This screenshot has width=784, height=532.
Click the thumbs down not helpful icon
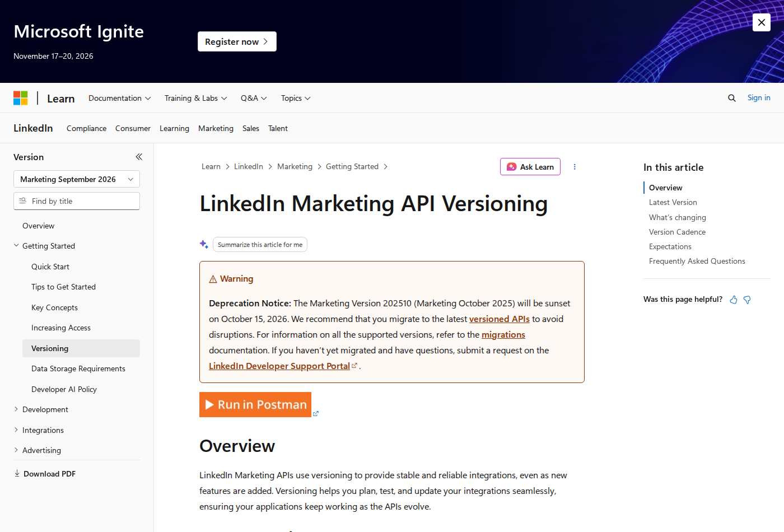[x=747, y=300]
